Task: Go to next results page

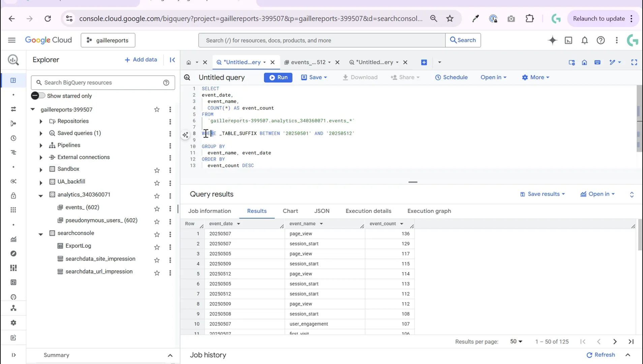Action: coord(615,341)
